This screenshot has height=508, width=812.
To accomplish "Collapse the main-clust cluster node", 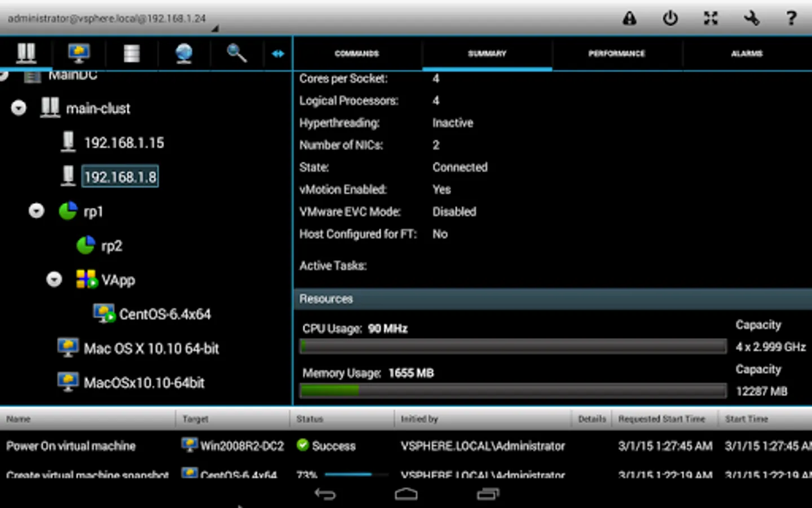I will (x=19, y=108).
